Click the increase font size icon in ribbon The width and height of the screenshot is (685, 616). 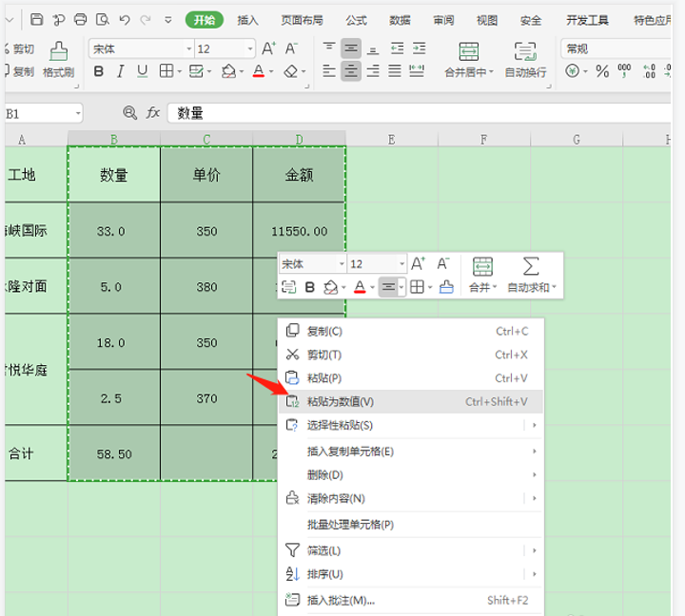pyautogui.click(x=268, y=48)
